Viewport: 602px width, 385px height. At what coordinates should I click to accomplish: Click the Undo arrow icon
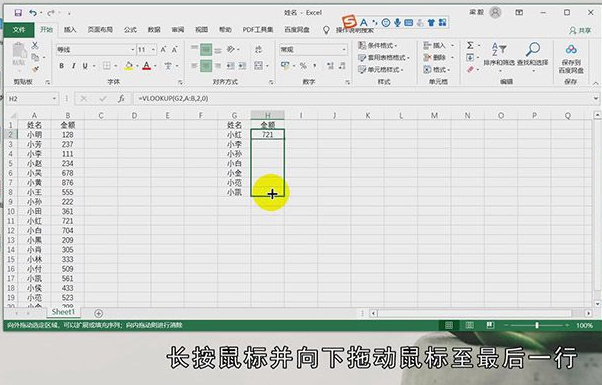pos(33,13)
